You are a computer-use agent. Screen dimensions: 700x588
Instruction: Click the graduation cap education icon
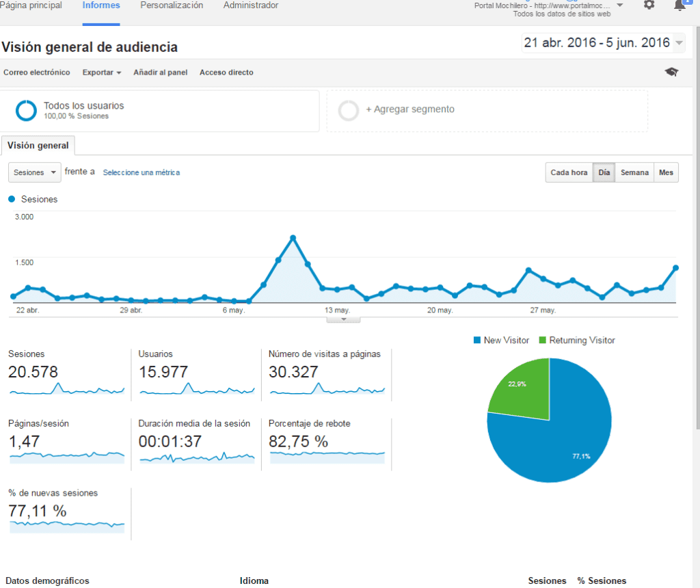click(671, 72)
